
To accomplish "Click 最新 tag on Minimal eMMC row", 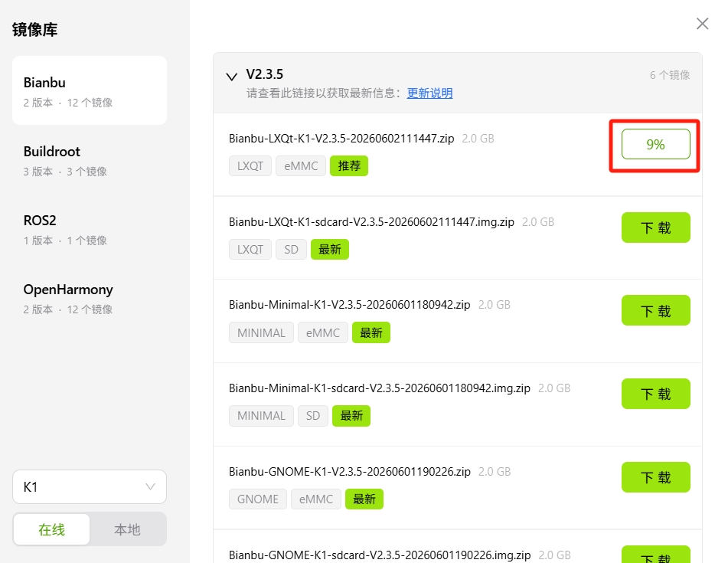I will [x=371, y=332].
